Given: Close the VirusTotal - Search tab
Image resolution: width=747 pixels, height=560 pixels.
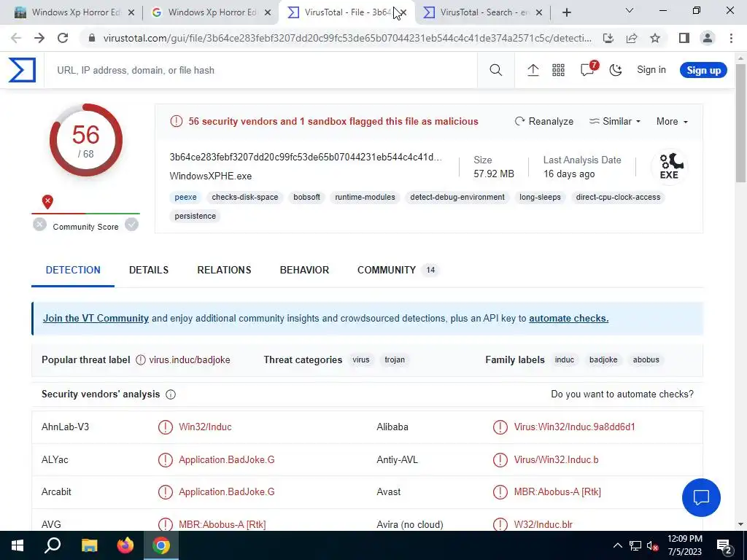Looking at the screenshot, I should 539,12.
